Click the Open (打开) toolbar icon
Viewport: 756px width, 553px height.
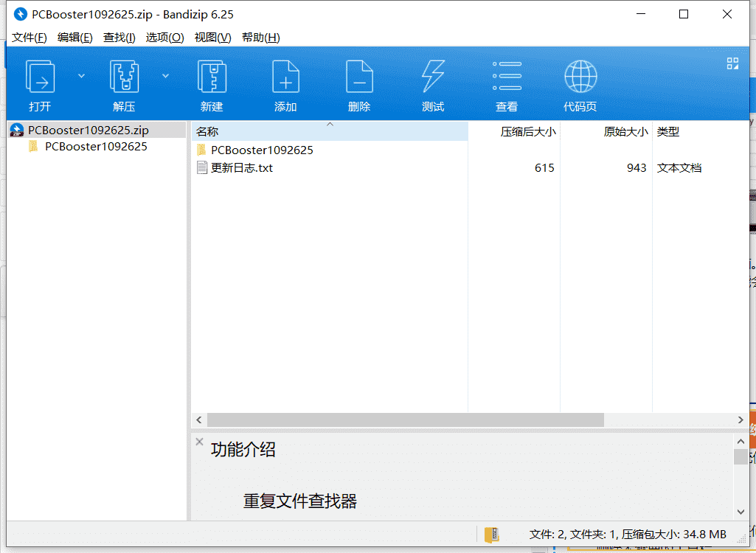click(x=40, y=76)
